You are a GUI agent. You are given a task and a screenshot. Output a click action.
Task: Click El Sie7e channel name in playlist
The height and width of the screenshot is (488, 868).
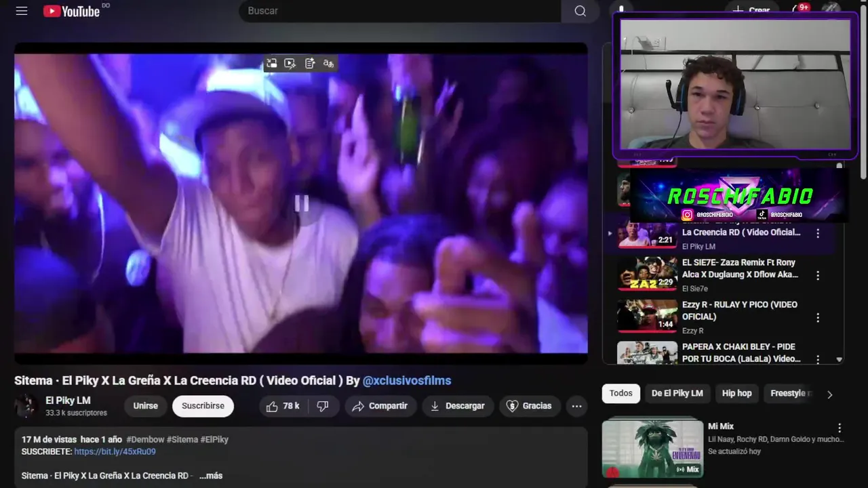tap(695, 289)
